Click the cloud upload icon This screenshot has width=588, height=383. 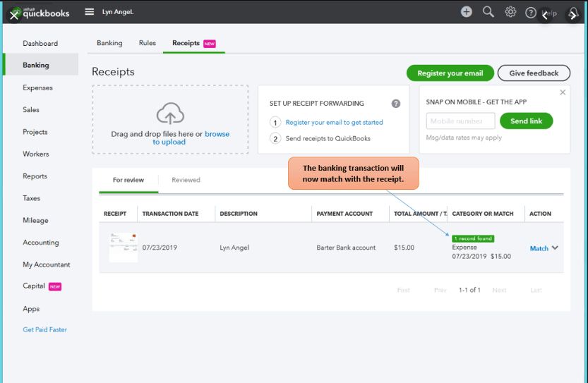pyautogui.click(x=170, y=114)
